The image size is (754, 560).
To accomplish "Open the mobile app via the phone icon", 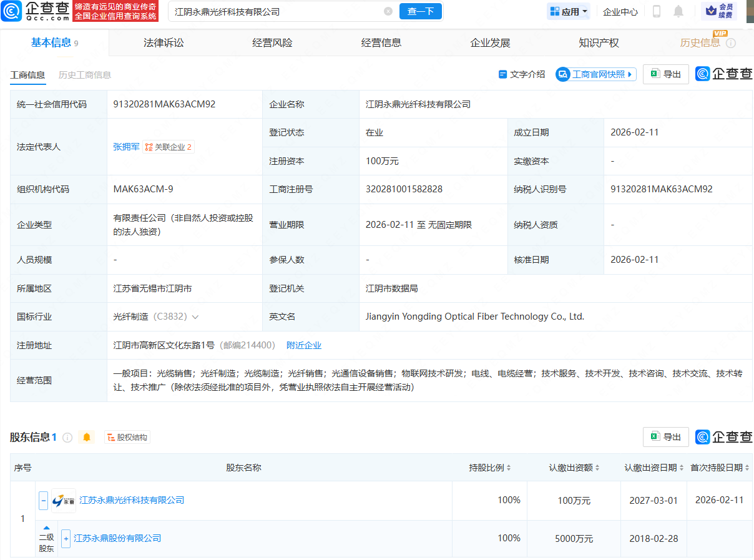I will (x=656, y=11).
